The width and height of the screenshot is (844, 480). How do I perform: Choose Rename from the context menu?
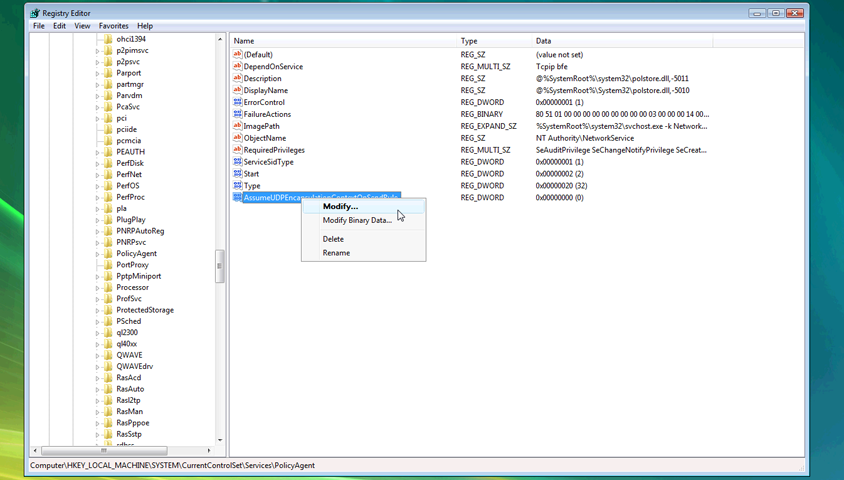click(336, 253)
